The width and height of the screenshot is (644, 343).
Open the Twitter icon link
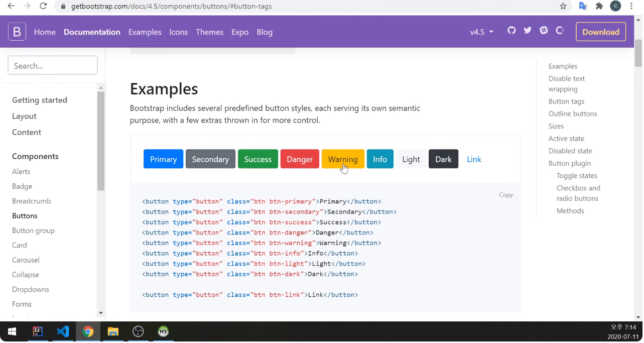click(528, 30)
